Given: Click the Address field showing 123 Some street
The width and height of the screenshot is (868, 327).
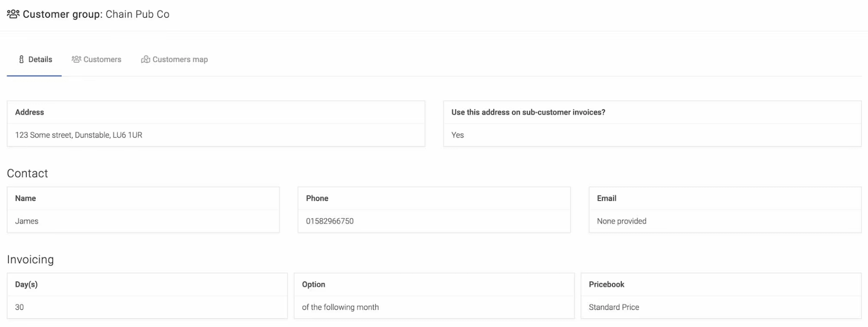Looking at the screenshot, I should [x=79, y=134].
